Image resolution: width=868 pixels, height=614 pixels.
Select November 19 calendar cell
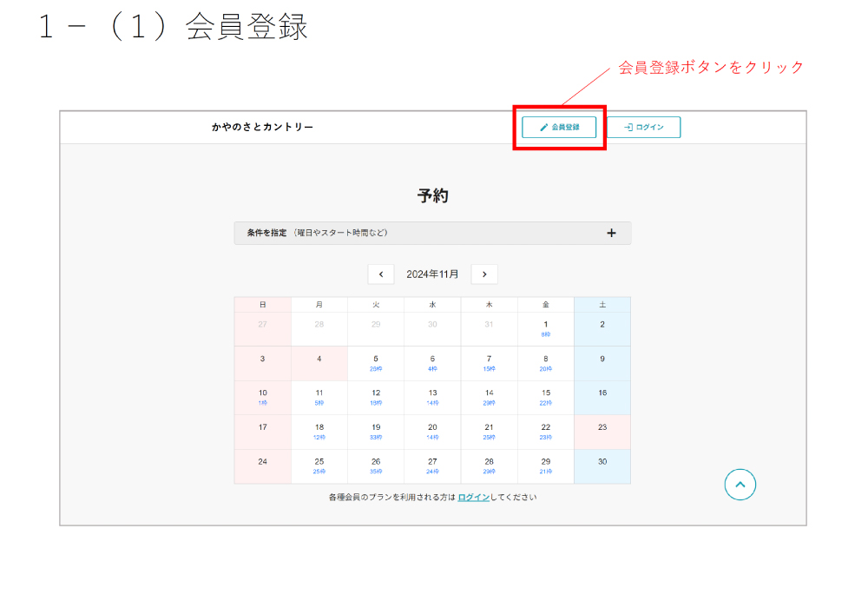(x=376, y=431)
